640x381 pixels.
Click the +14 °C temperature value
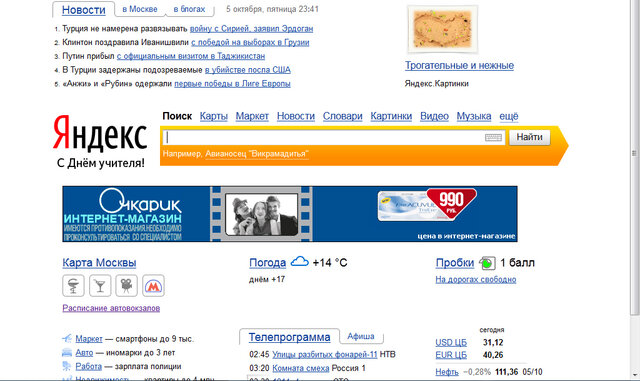[330, 263]
